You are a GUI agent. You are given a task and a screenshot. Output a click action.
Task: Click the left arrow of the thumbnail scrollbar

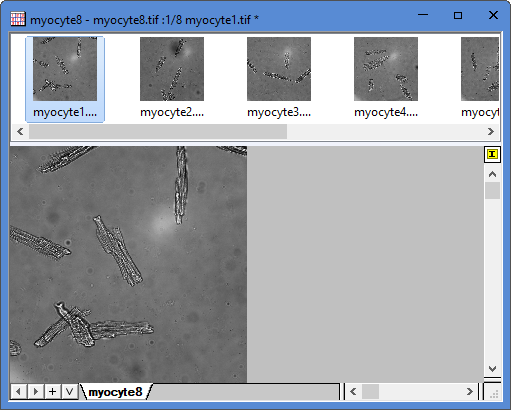click(20, 132)
